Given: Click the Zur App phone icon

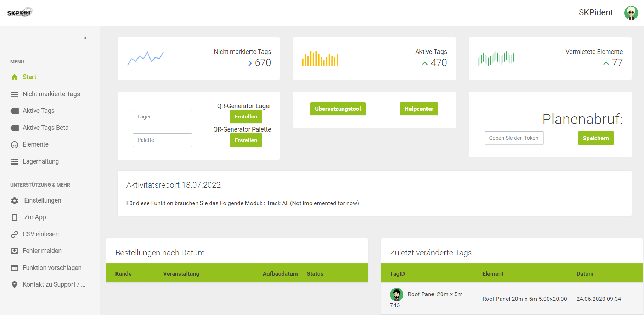Looking at the screenshot, I should point(15,217).
